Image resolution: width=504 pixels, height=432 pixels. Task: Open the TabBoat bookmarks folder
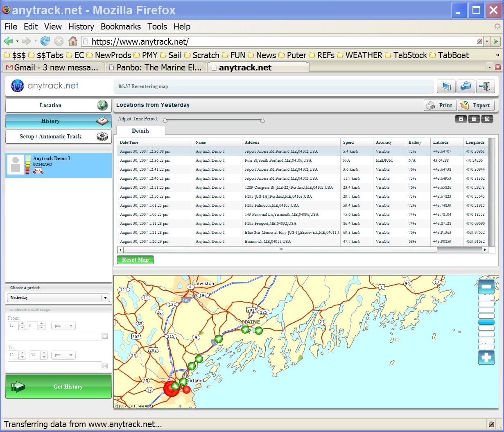449,55
